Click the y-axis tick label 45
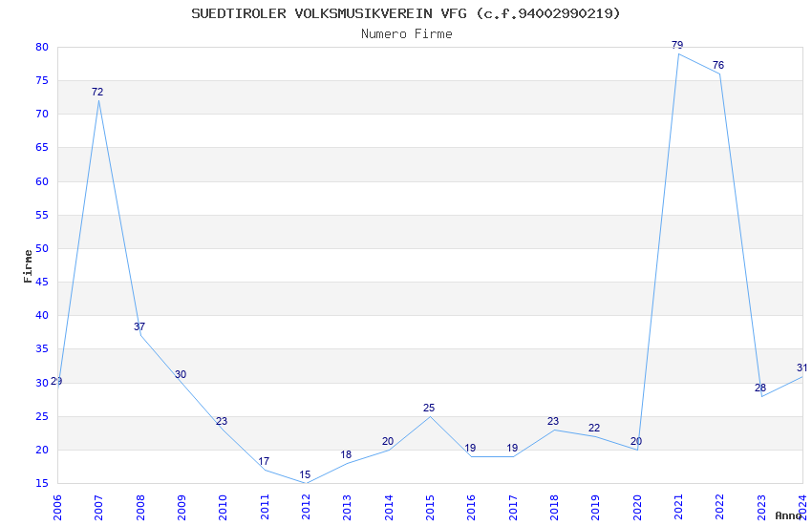 (42, 282)
